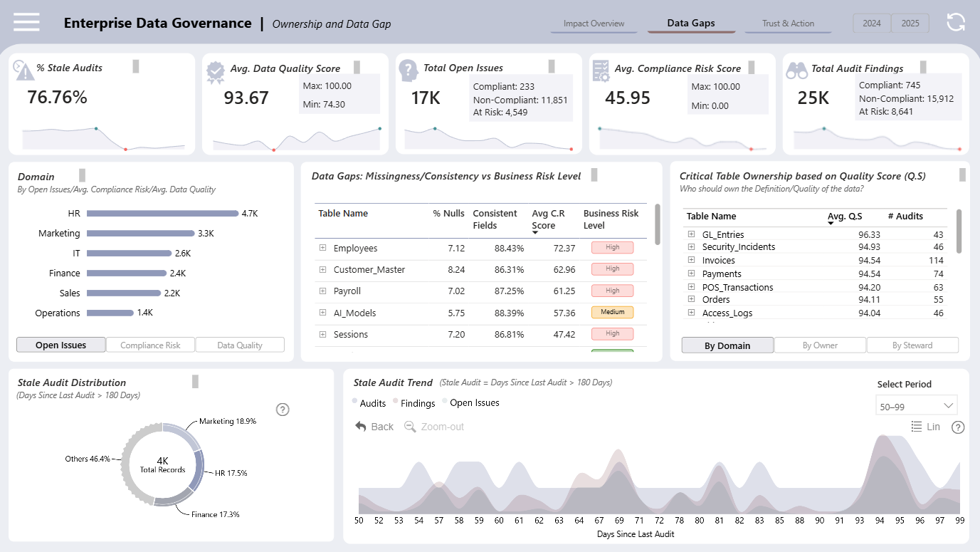Toggle the Lin scale icon

pyautogui.click(x=917, y=426)
